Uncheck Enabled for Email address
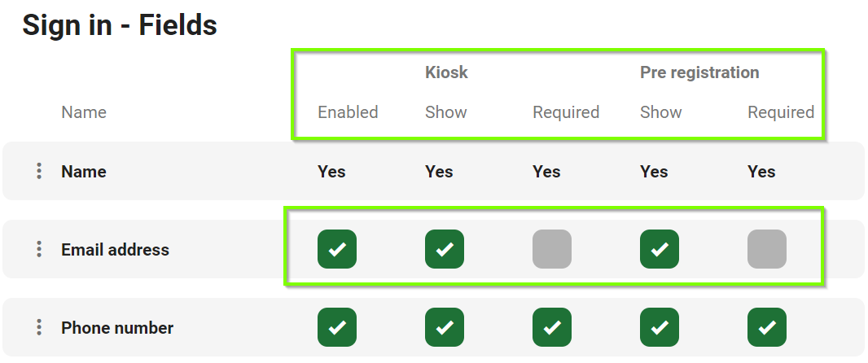 (x=337, y=249)
